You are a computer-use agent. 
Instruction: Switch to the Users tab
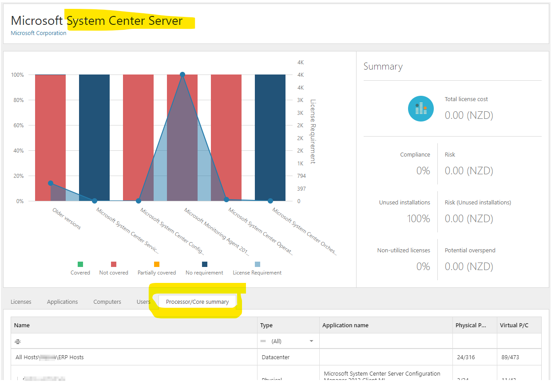click(143, 302)
